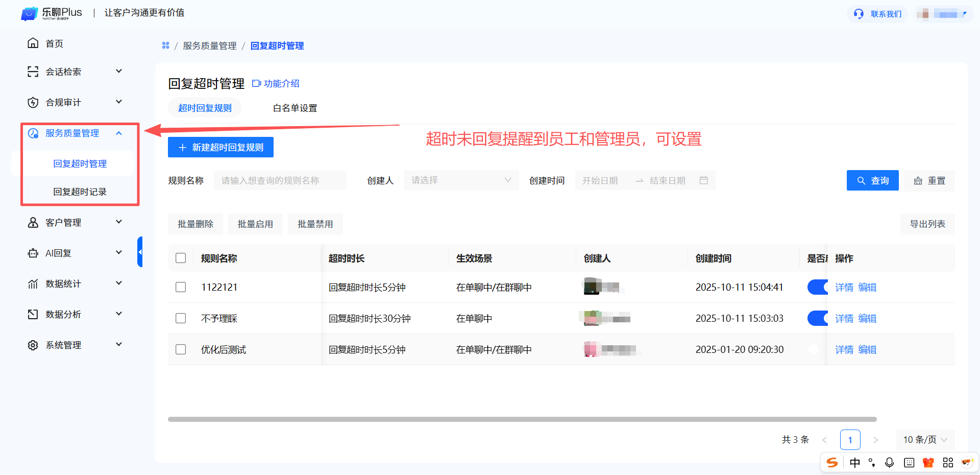Image resolution: width=980 pixels, height=475 pixels.
Task: Click the headset Contact Us icon
Action: coord(859,14)
